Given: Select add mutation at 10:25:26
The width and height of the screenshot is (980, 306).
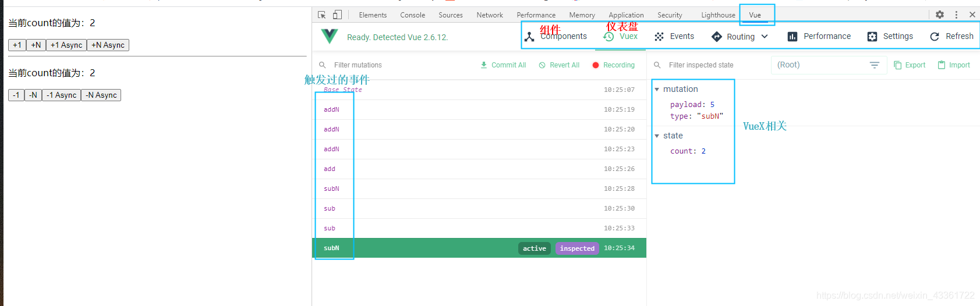Looking at the screenshot, I should click(x=479, y=169).
